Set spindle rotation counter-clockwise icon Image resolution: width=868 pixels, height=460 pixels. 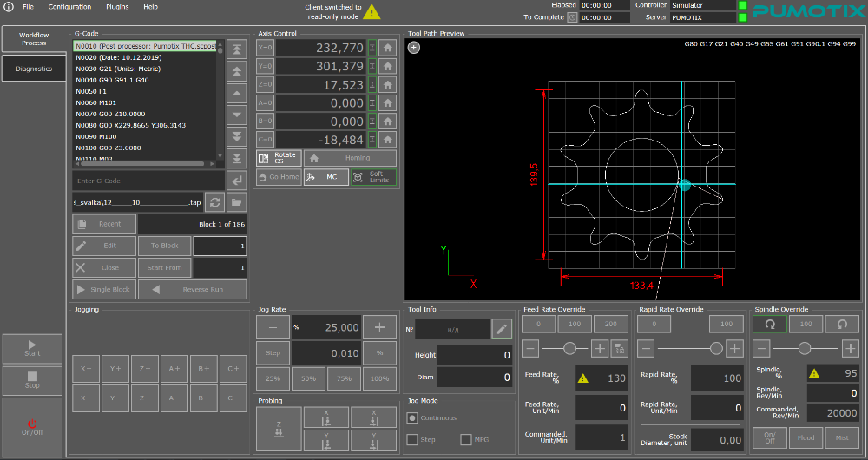click(x=842, y=325)
